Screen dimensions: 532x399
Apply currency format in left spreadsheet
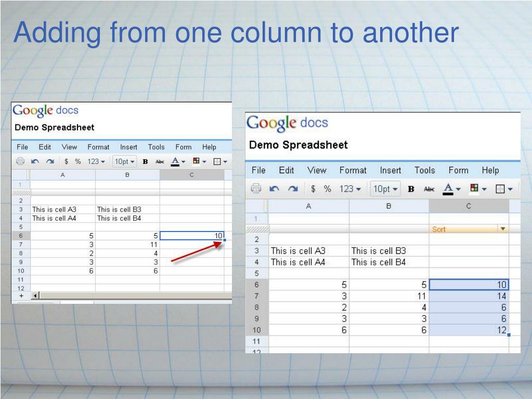(67, 161)
